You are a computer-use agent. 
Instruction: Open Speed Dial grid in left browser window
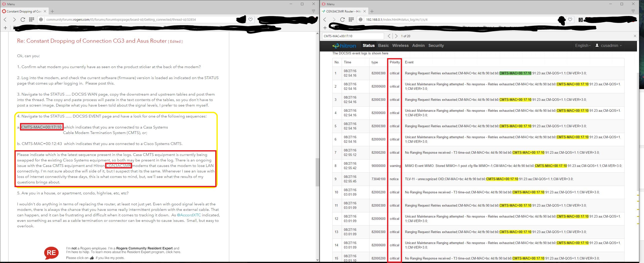31,19
